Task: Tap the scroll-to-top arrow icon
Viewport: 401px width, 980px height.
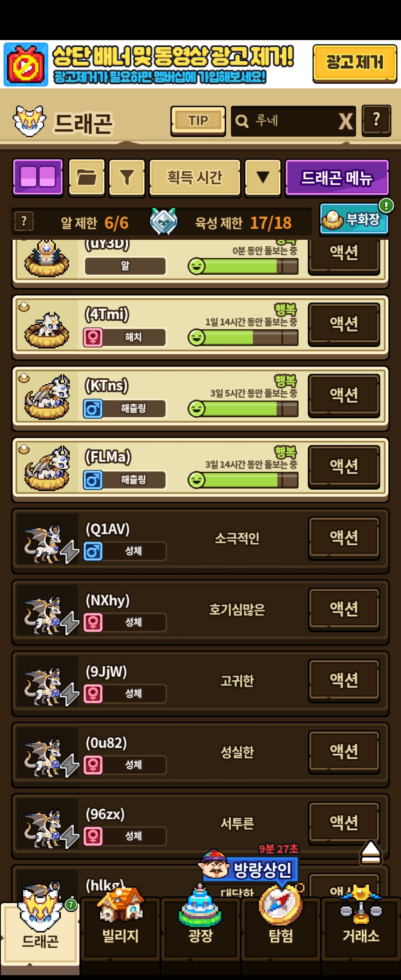Action: click(x=370, y=852)
